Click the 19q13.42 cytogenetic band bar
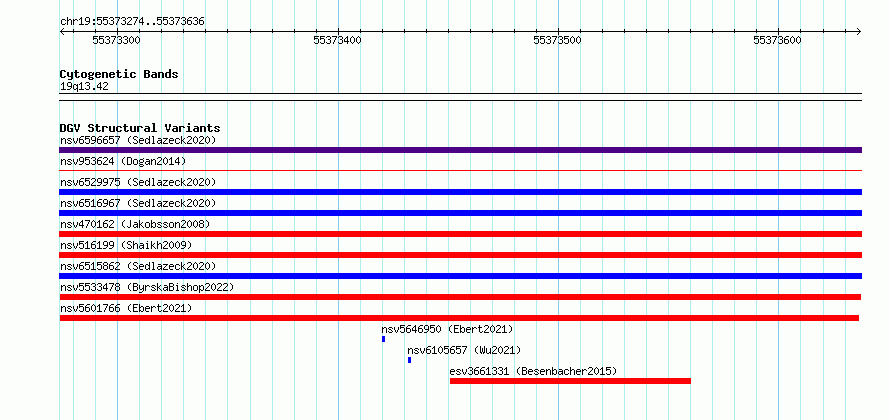Viewport: 890px width, 420px height. [x=460, y=97]
